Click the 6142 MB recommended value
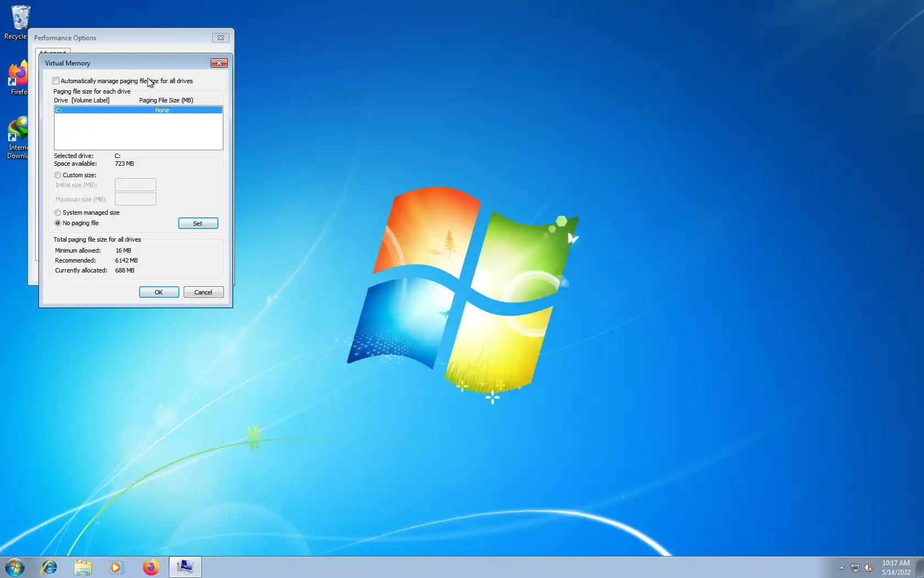Image resolution: width=924 pixels, height=578 pixels. click(x=127, y=260)
